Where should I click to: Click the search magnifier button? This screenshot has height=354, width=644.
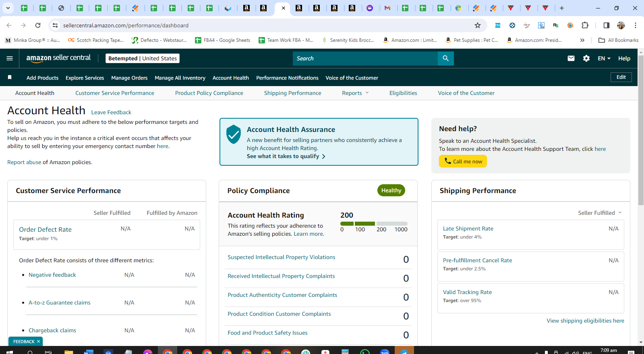445,58
